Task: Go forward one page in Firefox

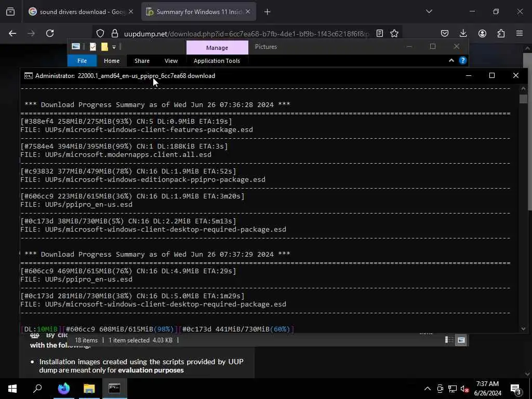Action: (x=31, y=33)
